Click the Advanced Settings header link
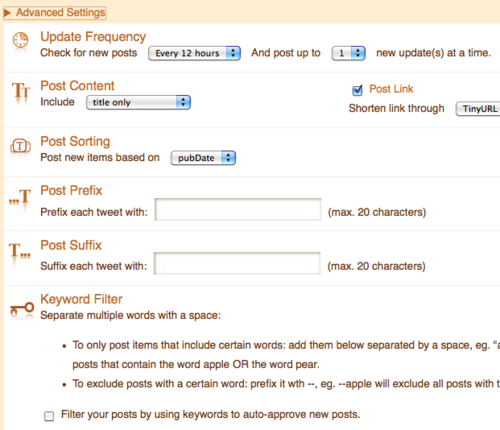The height and width of the screenshot is (430, 500). pos(61,13)
